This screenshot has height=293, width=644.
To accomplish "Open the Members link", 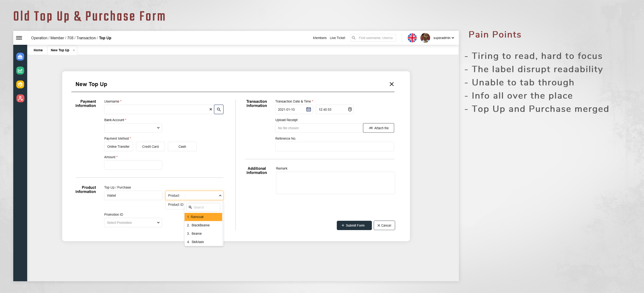I will [320, 38].
